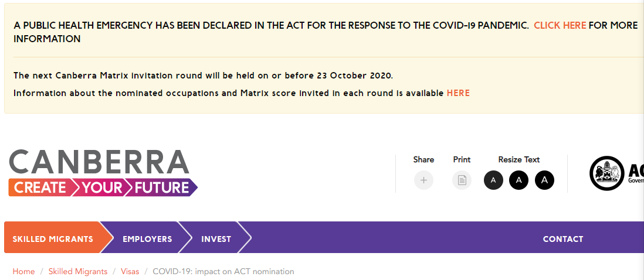Go to Home in the breadcrumb

pyautogui.click(x=24, y=271)
